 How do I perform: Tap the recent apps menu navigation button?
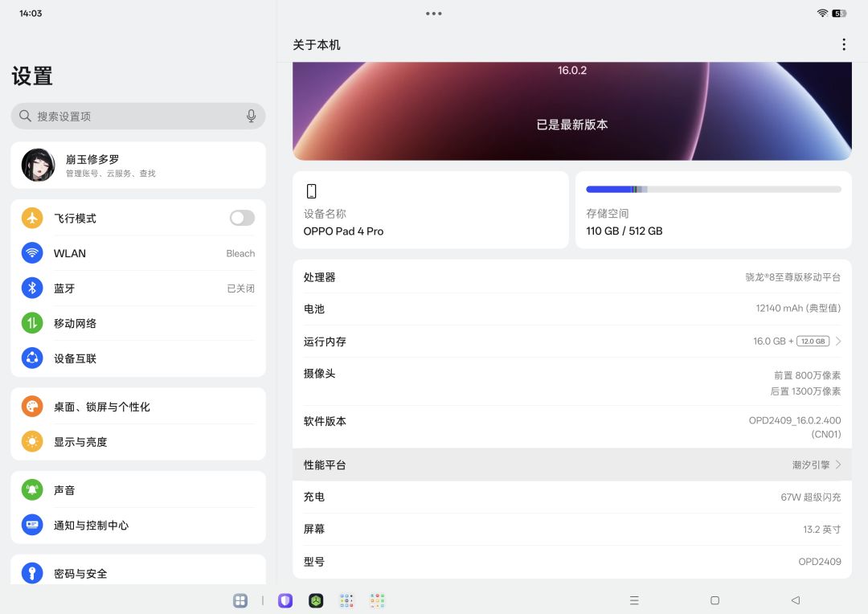click(634, 600)
